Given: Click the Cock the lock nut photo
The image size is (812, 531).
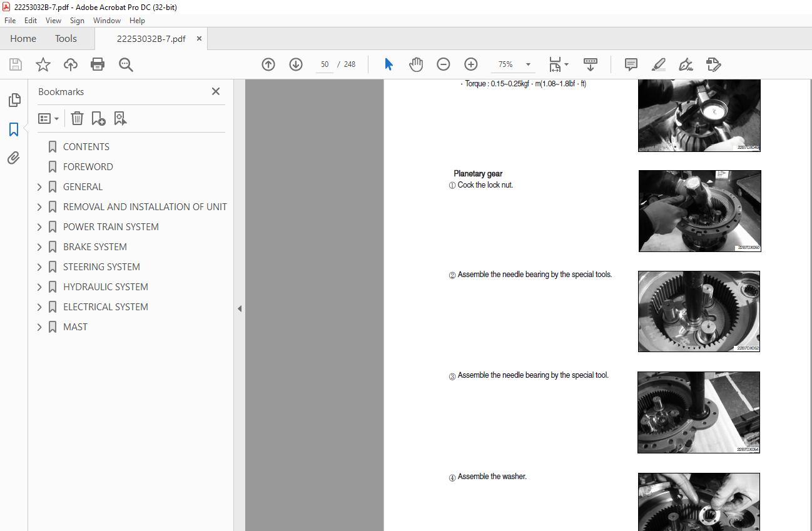Looking at the screenshot, I should (699, 211).
